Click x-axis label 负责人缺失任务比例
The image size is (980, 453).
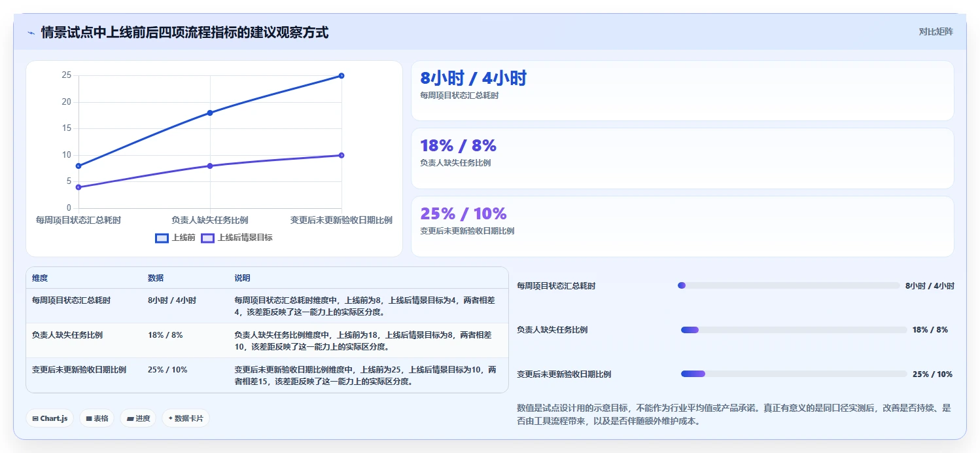coord(210,220)
